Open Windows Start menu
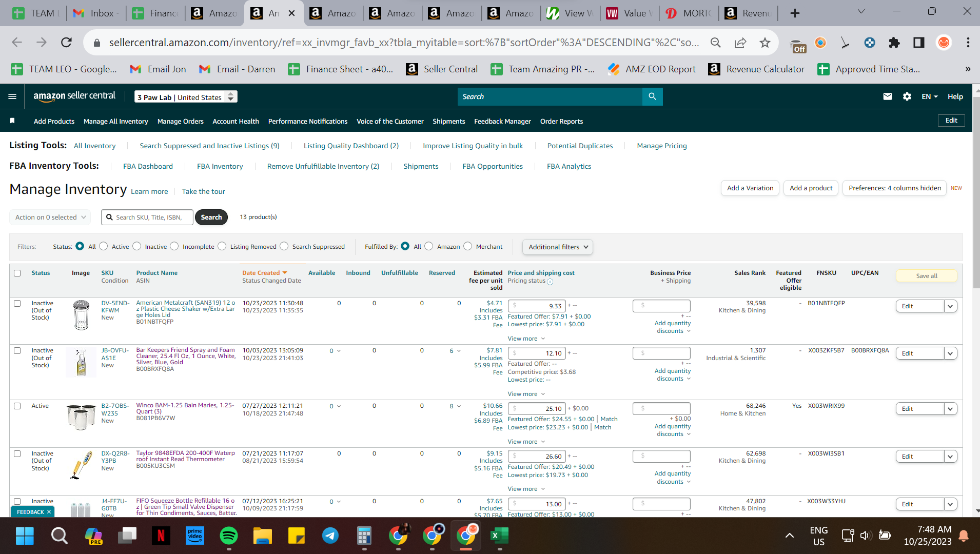 [25, 536]
